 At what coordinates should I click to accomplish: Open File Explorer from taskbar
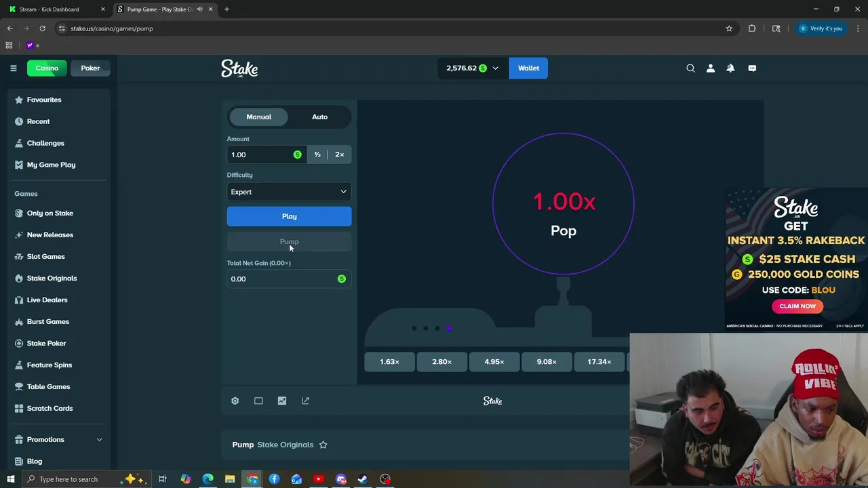(x=230, y=479)
